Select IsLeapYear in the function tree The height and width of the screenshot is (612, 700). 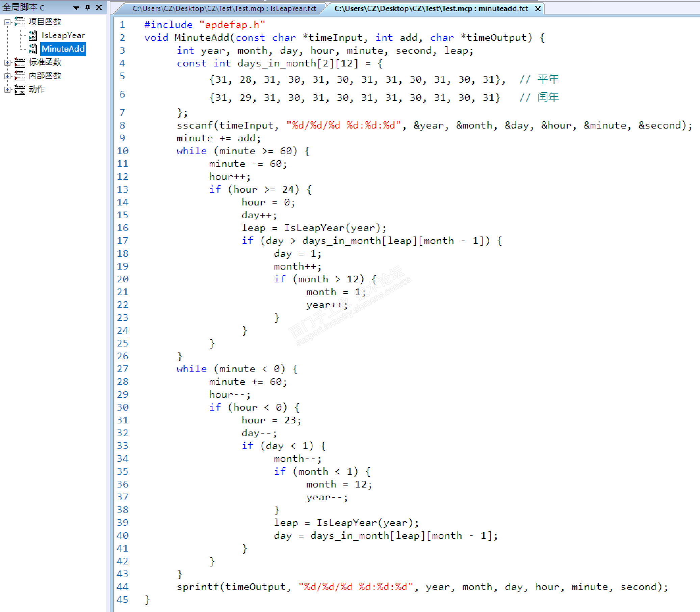pos(63,35)
